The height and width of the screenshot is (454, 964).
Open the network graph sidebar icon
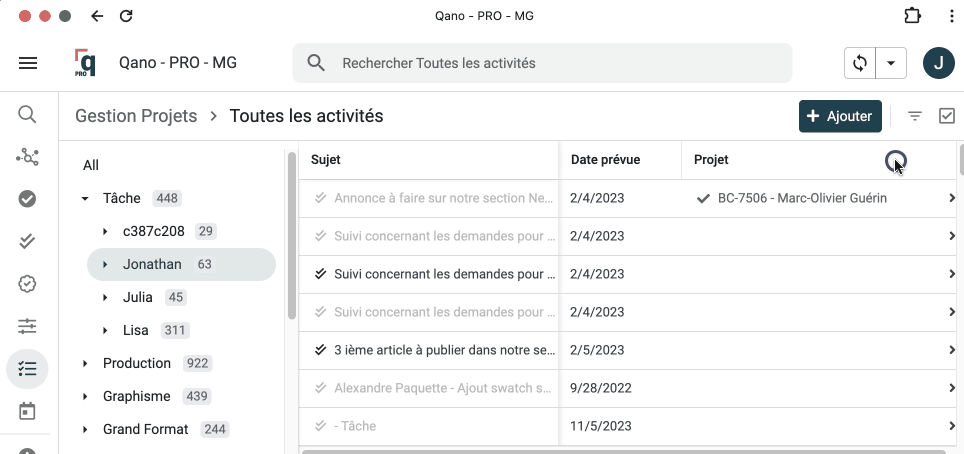[x=27, y=157]
